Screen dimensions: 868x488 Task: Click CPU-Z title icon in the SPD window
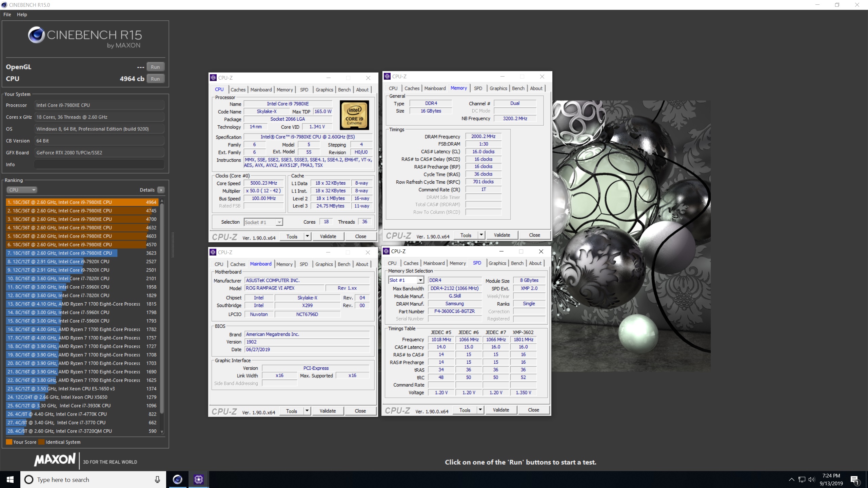click(386, 251)
